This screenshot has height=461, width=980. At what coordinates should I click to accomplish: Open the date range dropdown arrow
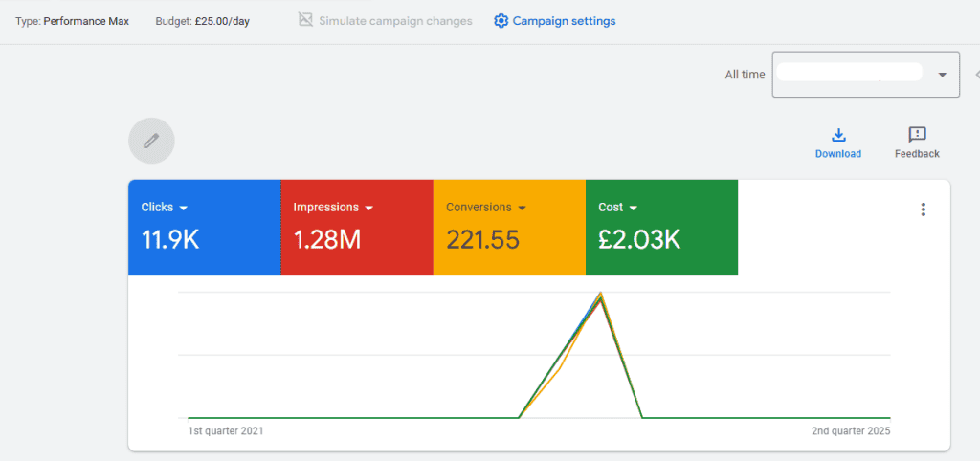(943, 75)
